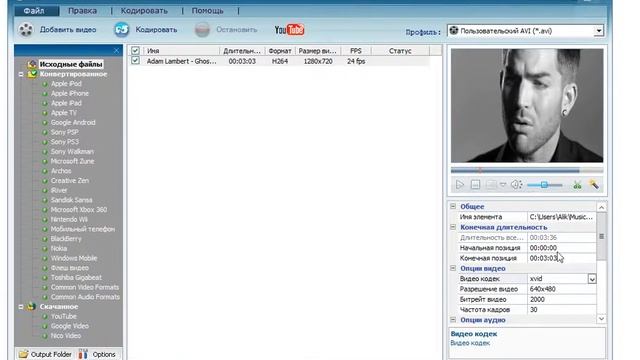Click the Apple iPod green bullet icon
The width and height of the screenshot is (640, 360).
(45, 84)
